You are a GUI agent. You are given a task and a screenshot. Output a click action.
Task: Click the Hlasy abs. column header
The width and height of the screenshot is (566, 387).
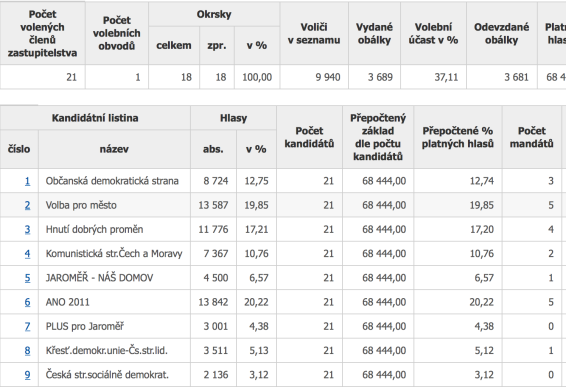[213, 149]
